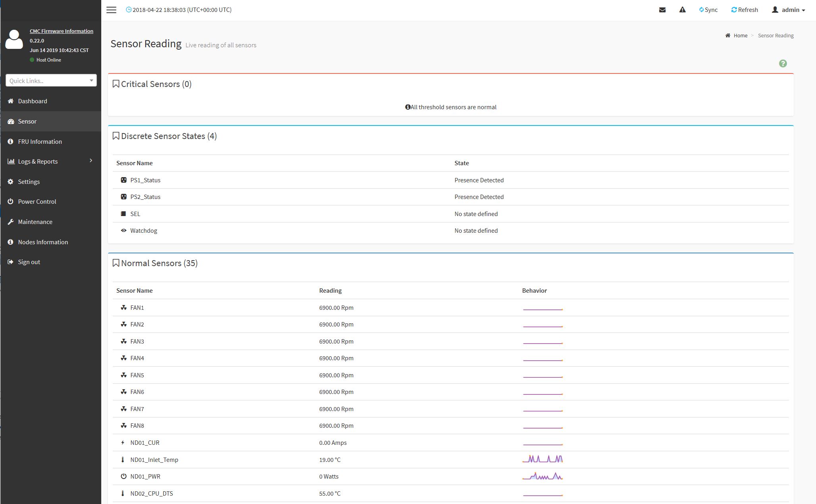Click ND01_Inlet_Temp behavior sparkline graph
The height and width of the screenshot is (504, 816).
pyautogui.click(x=542, y=460)
